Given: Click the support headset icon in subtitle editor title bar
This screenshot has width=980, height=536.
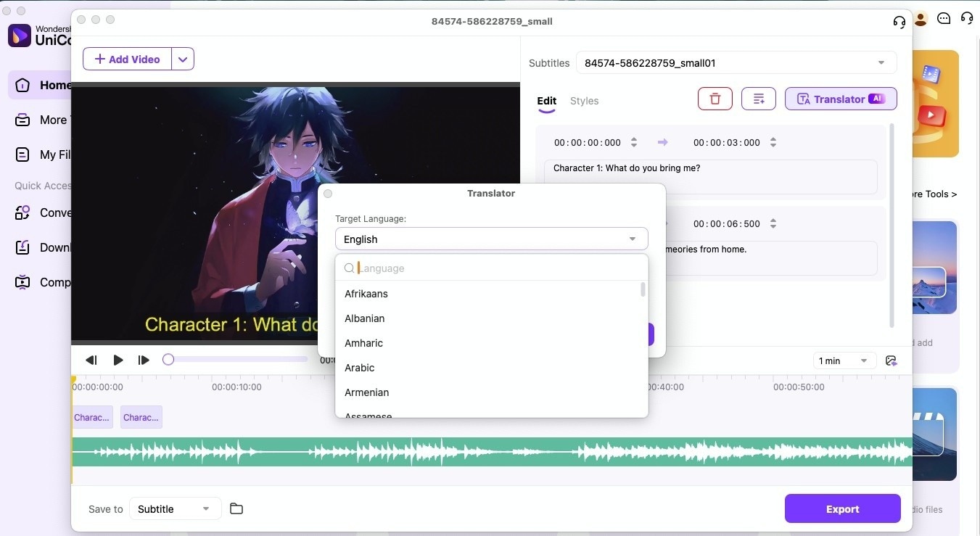Looking at the screenshot, I should (899, 22).
